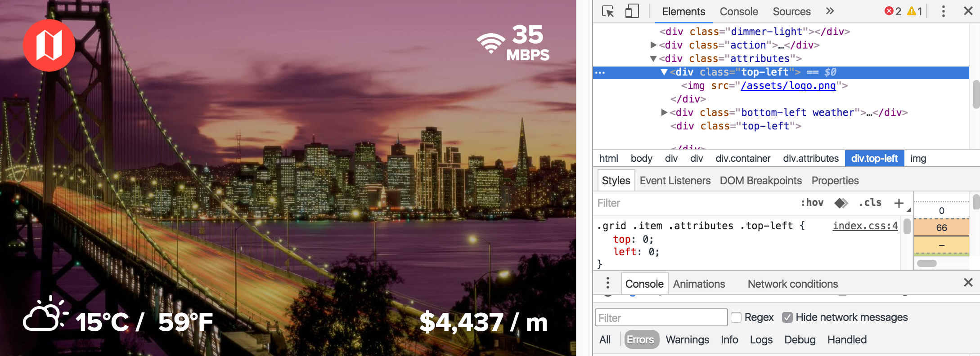Switch to the Elements tab
Viewport: 980px width, 356px height.
(x=683, y=12)
